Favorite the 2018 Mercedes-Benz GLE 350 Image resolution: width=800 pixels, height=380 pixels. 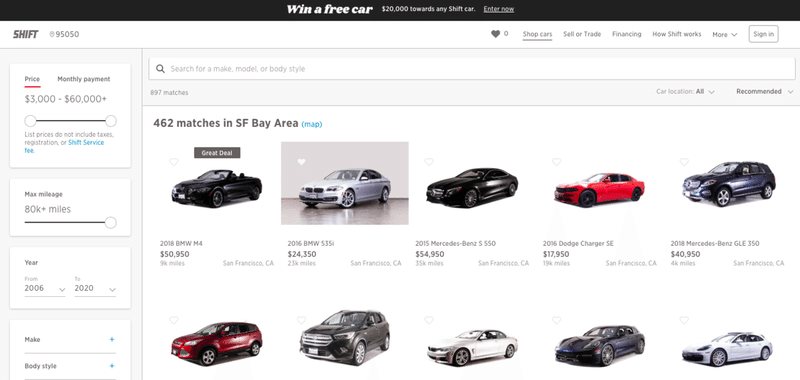click(684, 162)
